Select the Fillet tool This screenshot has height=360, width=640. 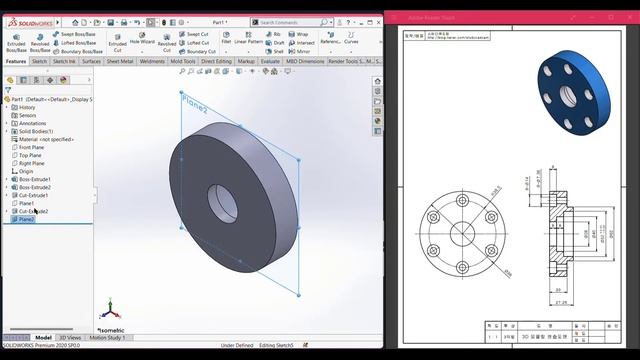click(226, 38)
